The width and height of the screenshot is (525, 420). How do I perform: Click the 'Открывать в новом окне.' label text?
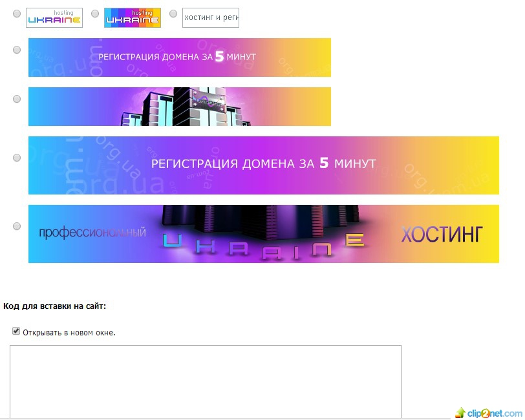[x=69, y=333]
